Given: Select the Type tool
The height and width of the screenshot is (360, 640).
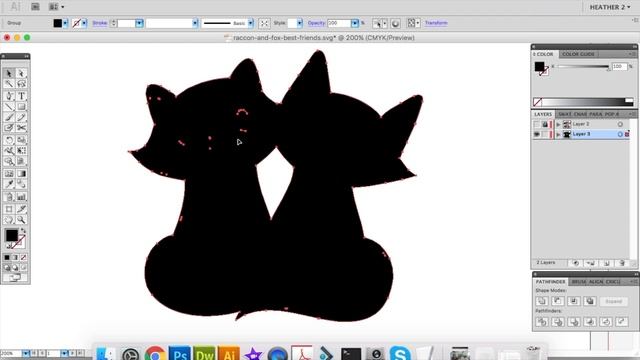Looking at the screenshot, I should point(21,96).
